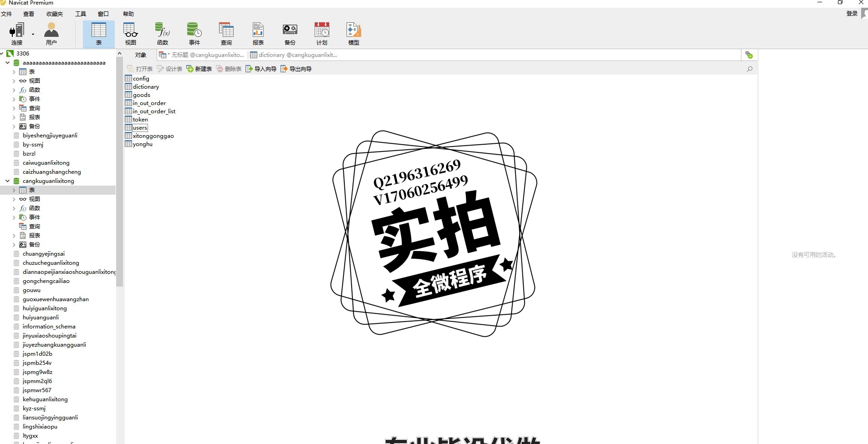Click the search magnifier in object pane
This screenshot has height=444, width=868.
(x=750, y=69)
